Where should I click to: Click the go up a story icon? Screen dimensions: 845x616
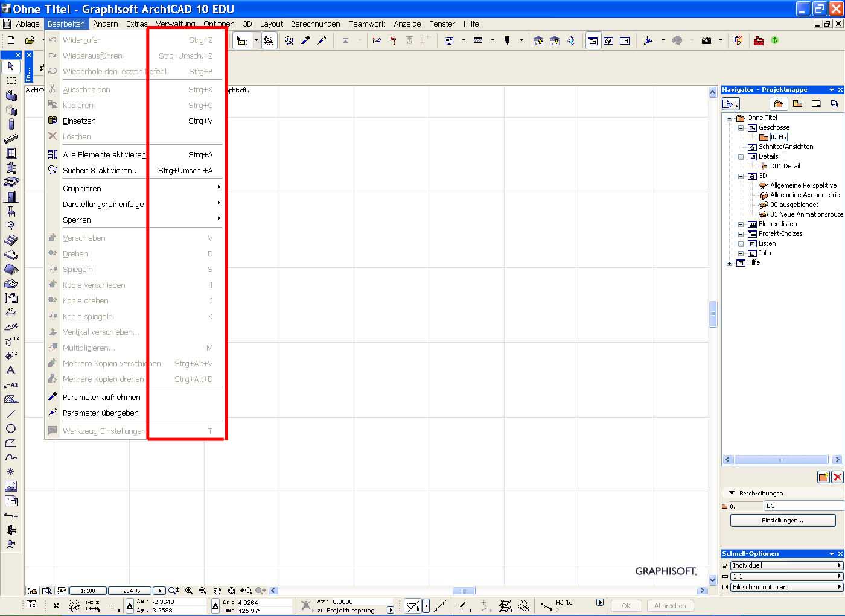(538, 40)
